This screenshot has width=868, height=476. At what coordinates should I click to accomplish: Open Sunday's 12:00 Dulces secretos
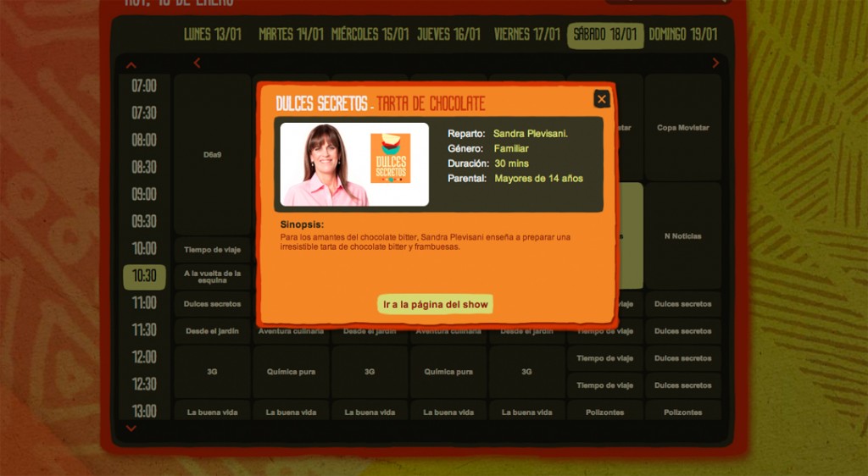coord(683,358)
